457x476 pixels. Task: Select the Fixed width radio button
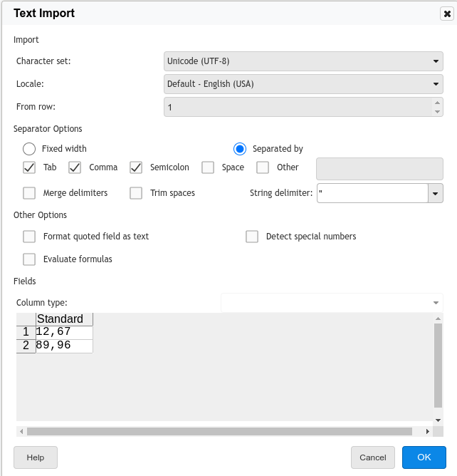[x=29, y=149]
